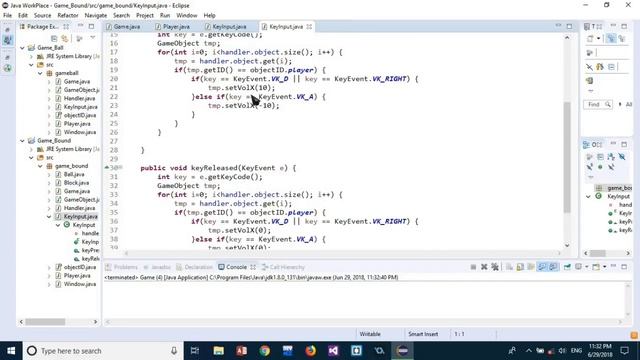
Task: Click the editor vertical scrollbar
Action: [567, 157]
